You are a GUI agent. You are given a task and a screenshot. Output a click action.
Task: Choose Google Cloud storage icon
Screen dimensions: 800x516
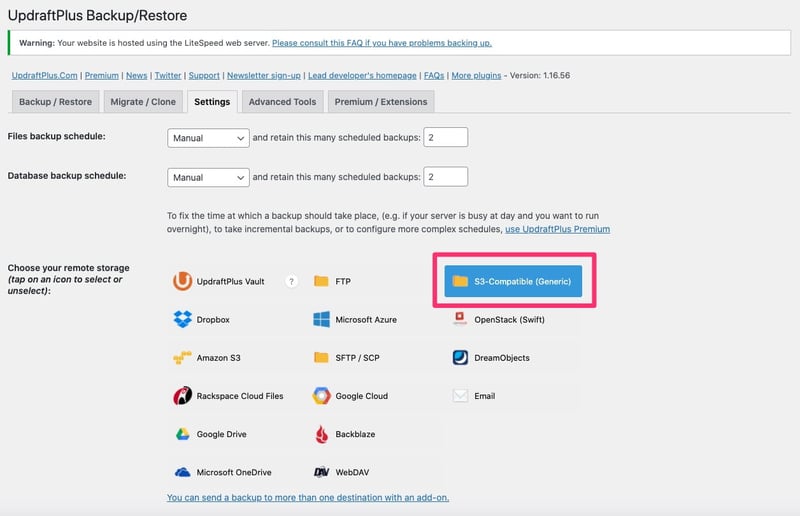[321, 396]
